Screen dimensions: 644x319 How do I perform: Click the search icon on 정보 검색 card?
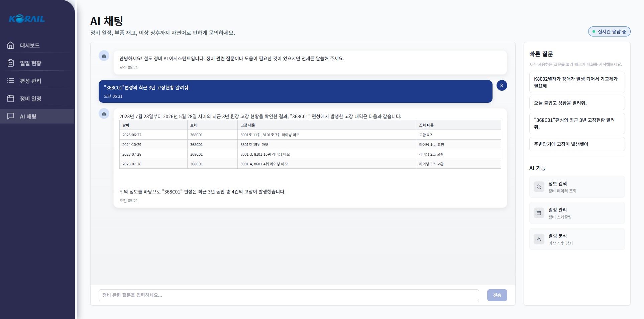(539, 187)
